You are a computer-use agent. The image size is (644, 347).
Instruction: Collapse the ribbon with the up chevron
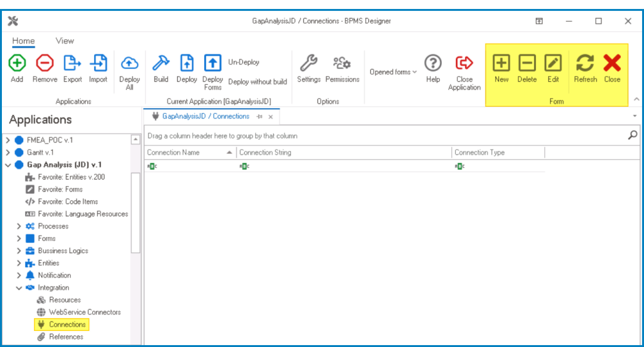click(x=636, y=99)
